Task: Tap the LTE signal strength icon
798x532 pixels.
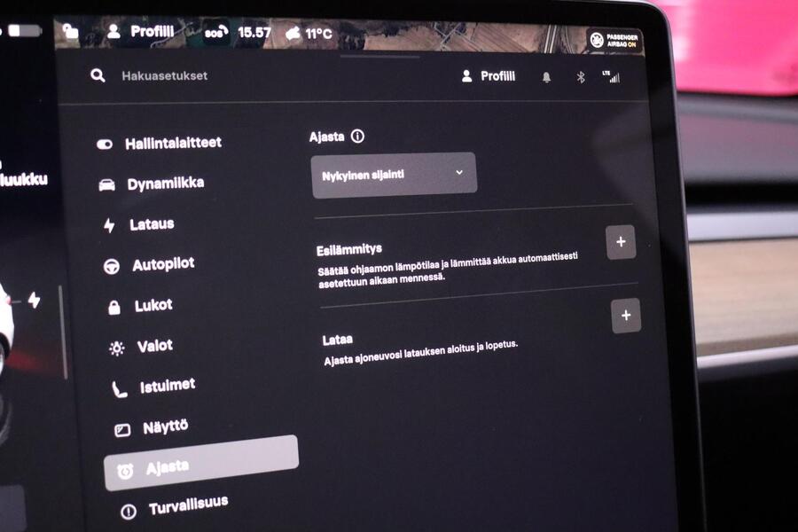Action: [611, 77]
